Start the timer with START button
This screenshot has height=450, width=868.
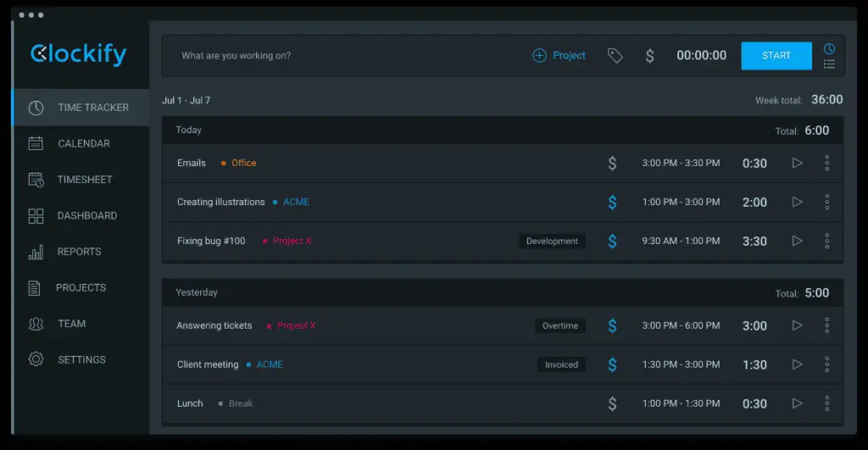776,55
